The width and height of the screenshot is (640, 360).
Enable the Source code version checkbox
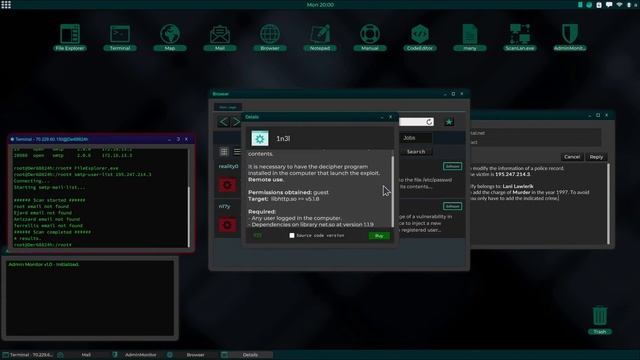tap(292, 236)
